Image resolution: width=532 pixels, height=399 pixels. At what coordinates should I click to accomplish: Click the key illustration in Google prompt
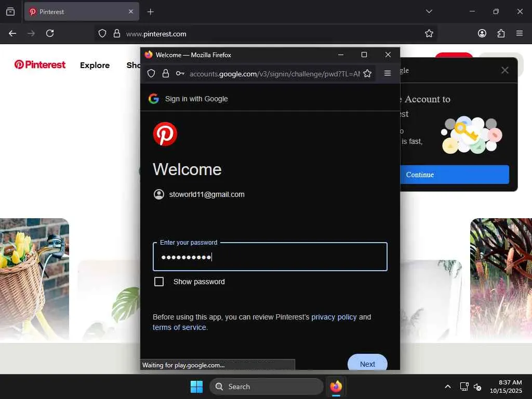pyautogui.click(x=471, y=135)
